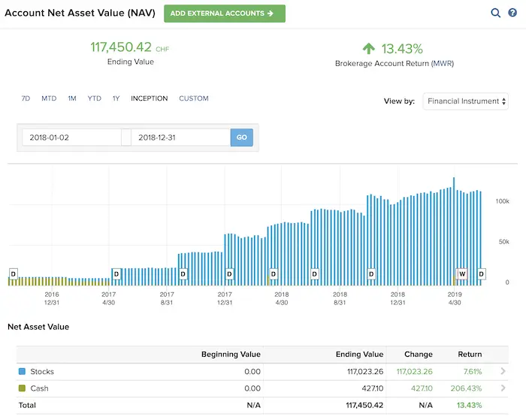526x420 pixels.
Task: Click the W withdrawal marker on chart
Action: (x=462, y=273)
